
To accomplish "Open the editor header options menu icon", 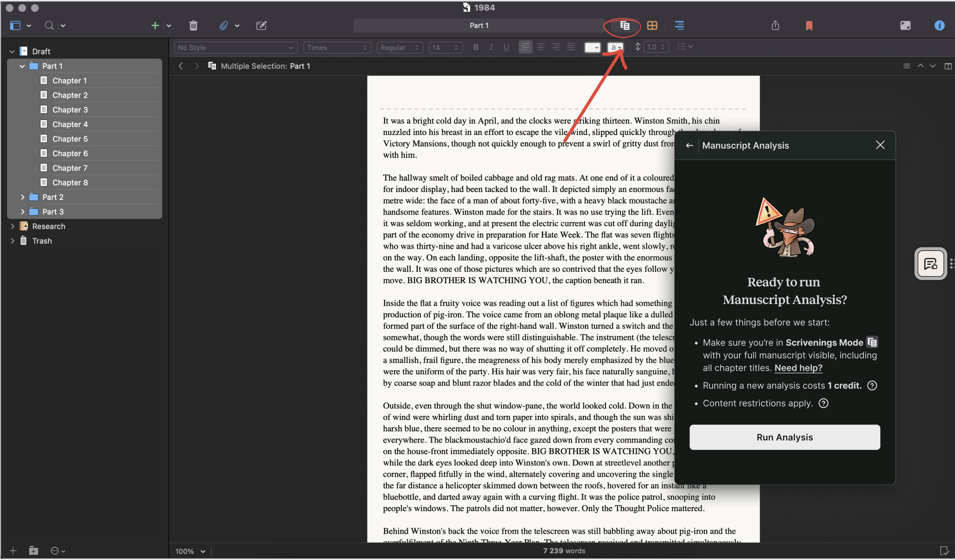I will coord(906,66).
